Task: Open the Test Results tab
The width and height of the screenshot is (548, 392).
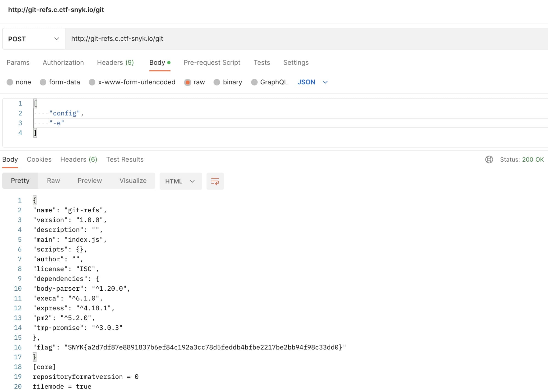Action: coord(125,159)
